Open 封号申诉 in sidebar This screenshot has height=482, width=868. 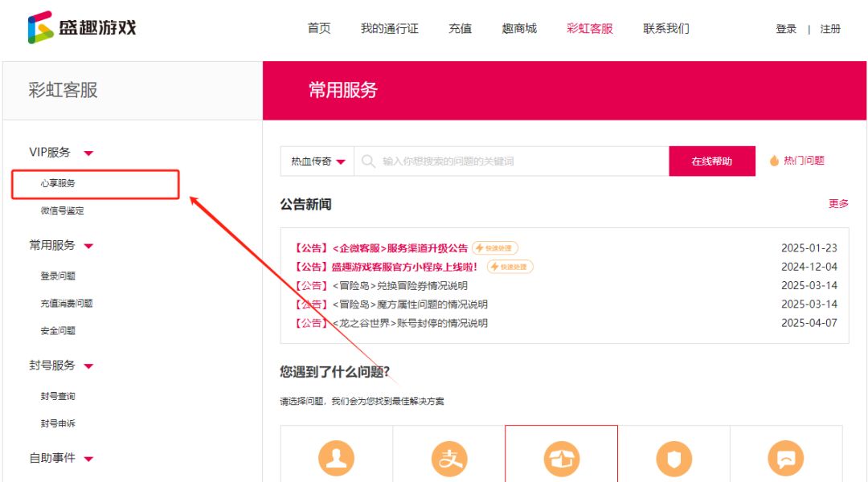(58, 423)
